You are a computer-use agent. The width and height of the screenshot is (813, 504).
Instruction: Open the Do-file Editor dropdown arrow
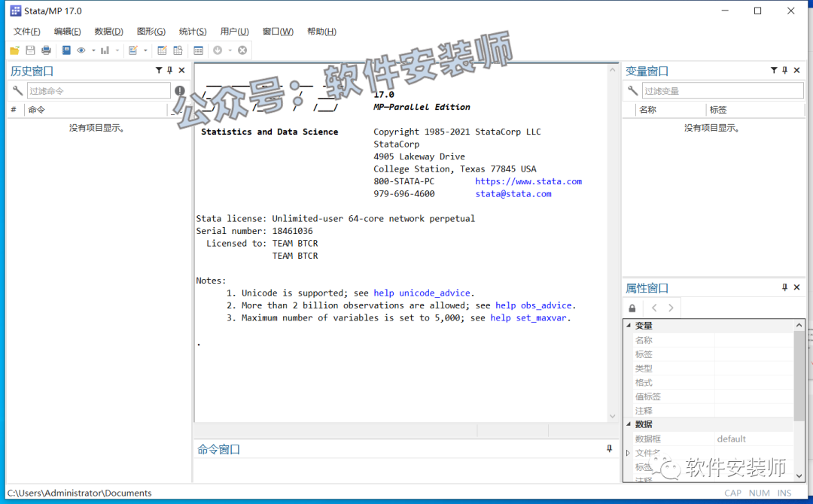pyautogui.click(x=145, y=50)
